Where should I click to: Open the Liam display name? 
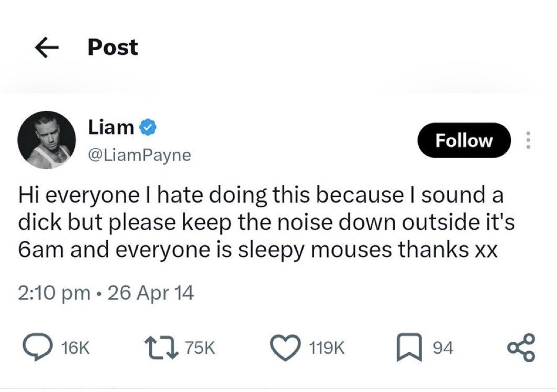pos(111,127)
